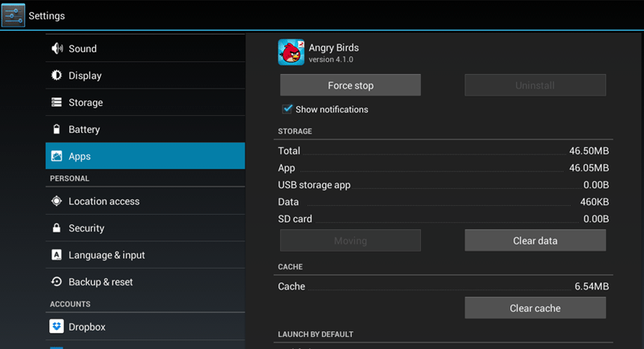The image size is (644, 349).
Task: Click the Display brightness icon
Action: pos(56,76)
